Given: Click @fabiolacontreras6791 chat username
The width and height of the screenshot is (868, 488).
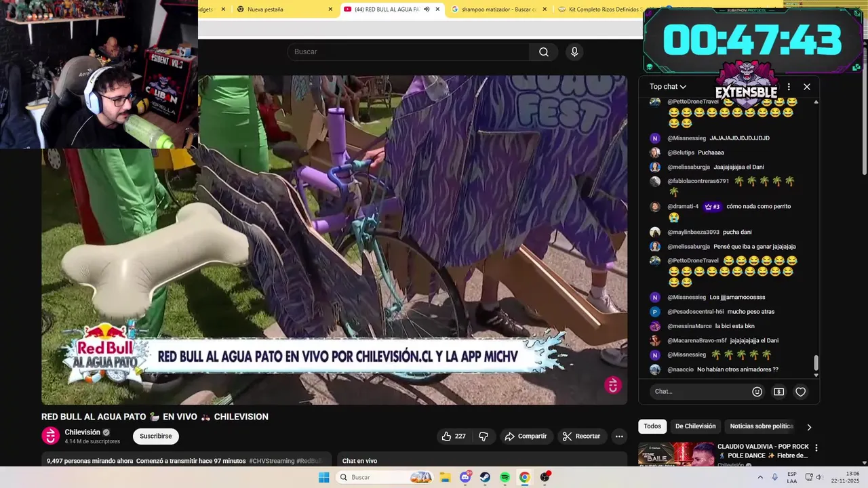Looking at the screenshot, I should 698,181.
